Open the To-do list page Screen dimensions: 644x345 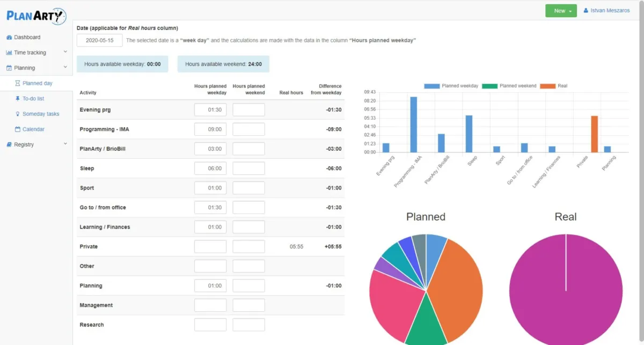tap(33, 99)
